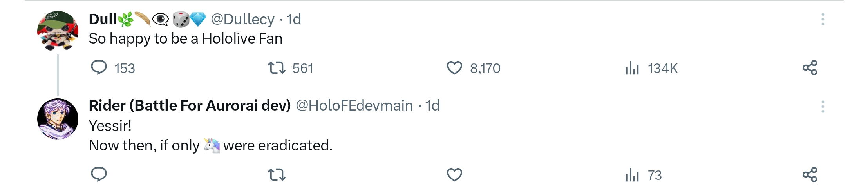Screen dimensions: 868x194
Task: Like Rider's Yessir reply
Action: tap(454, 174)
